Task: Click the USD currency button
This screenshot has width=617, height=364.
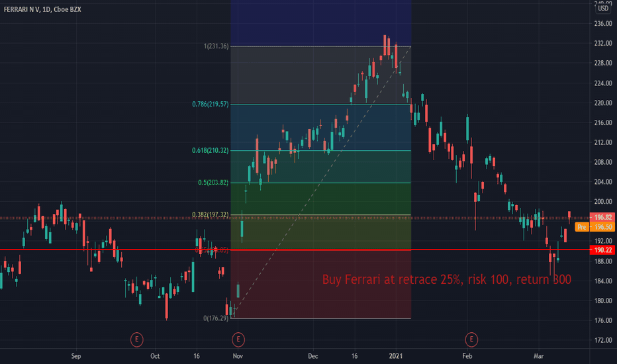Action: [x=603, y=8]
